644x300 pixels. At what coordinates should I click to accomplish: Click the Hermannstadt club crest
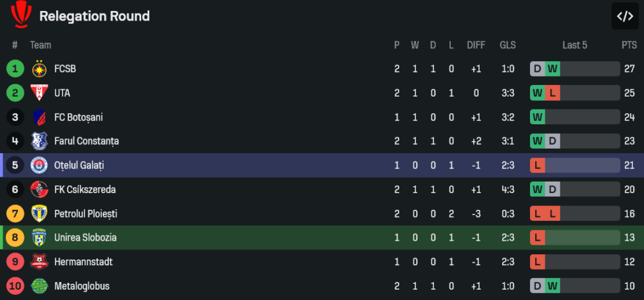(39, 262)
